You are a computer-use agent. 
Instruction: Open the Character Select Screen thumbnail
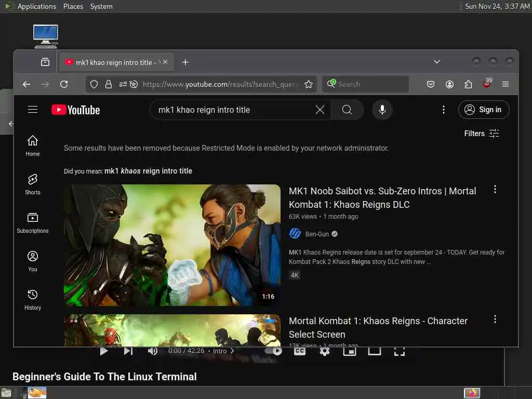coord(172,330)
